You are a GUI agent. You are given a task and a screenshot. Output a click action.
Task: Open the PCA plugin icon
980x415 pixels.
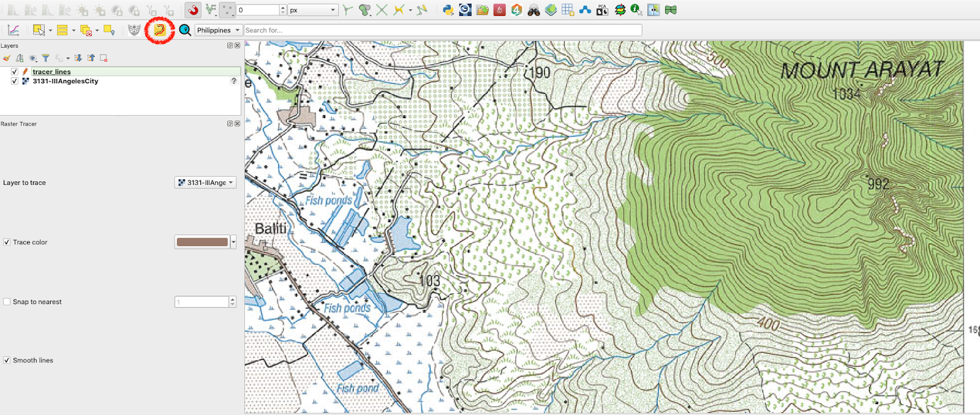click(x=602, y=10)
